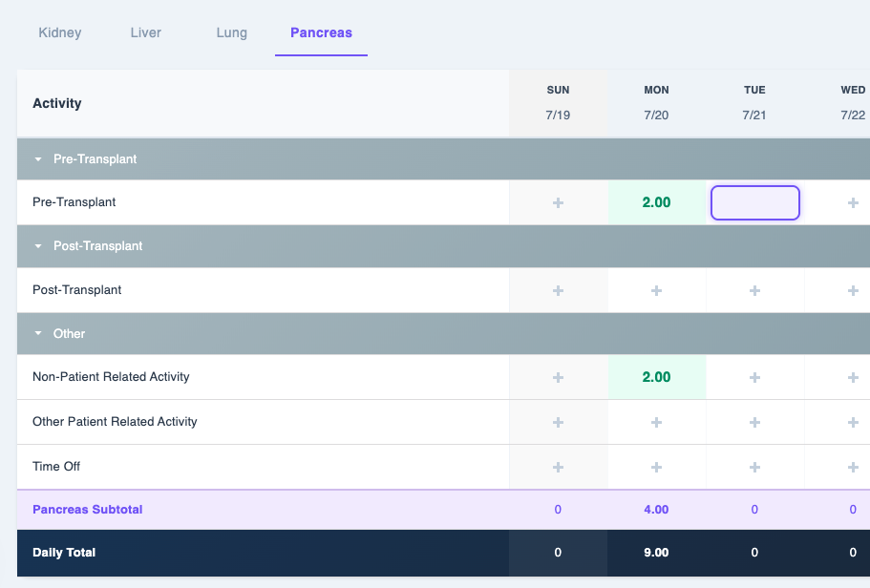Add Post-Transplant hours on Monday 7/20
The height and width of the screenshot is (588, 870).
point(656,291)
